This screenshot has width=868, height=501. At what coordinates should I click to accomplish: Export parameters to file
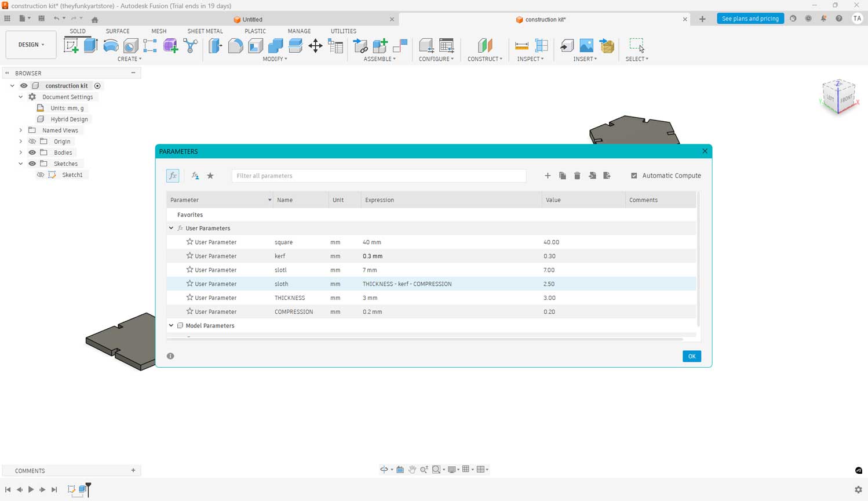(607, 176)
